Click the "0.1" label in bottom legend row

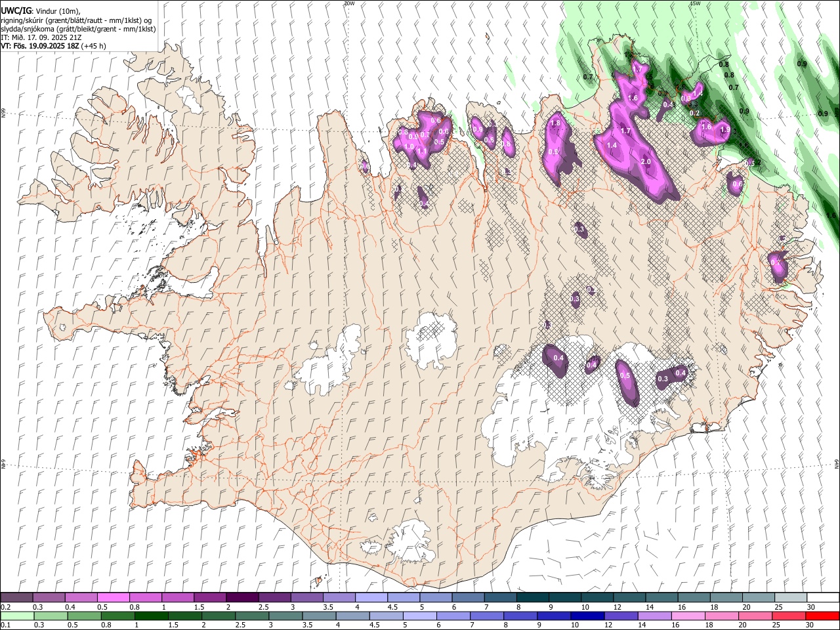5,625
